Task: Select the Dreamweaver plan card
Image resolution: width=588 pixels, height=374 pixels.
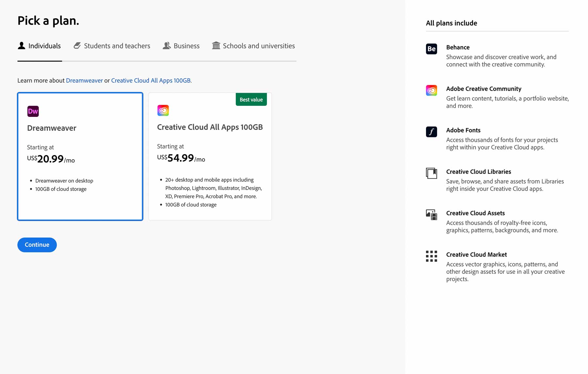Action: (80, 157)
